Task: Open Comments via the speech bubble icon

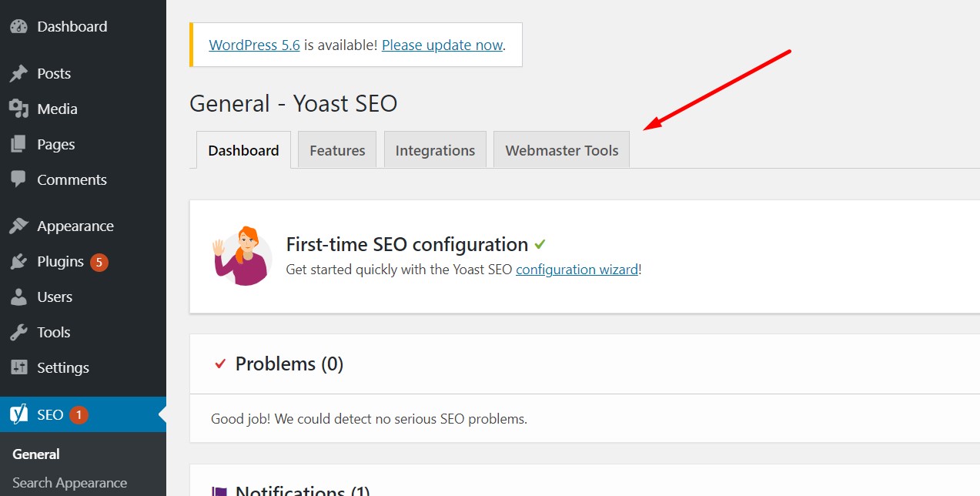Action: [19, 179]
